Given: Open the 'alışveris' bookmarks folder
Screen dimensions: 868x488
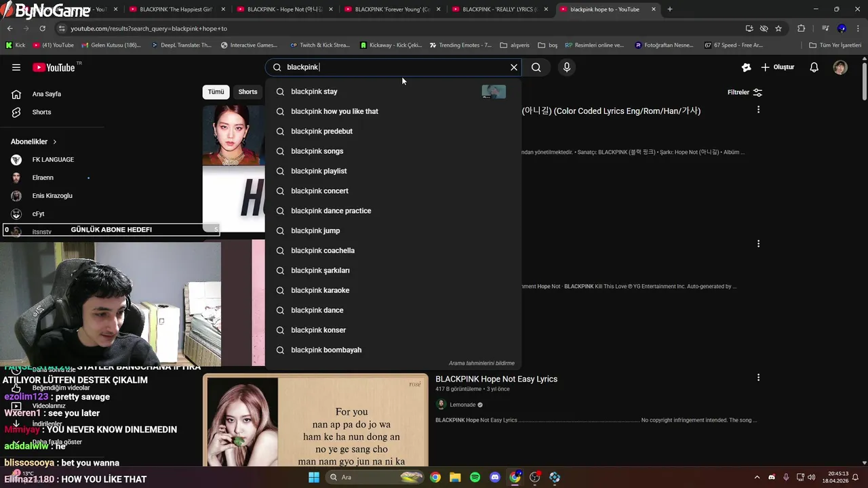Looking at the screenshot, I should pyautogui.click(x=515, y=45).
